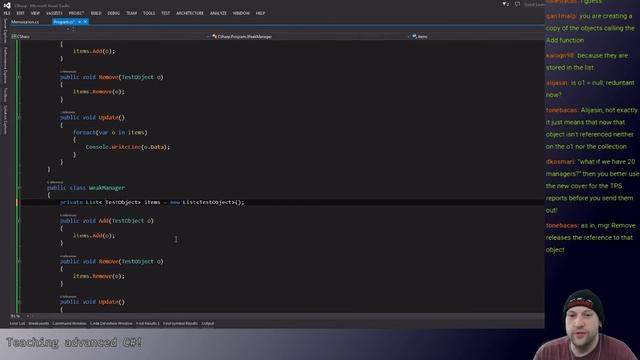Open the Toolbox side tab
The image size is (640, 360).
coord(5,95)
